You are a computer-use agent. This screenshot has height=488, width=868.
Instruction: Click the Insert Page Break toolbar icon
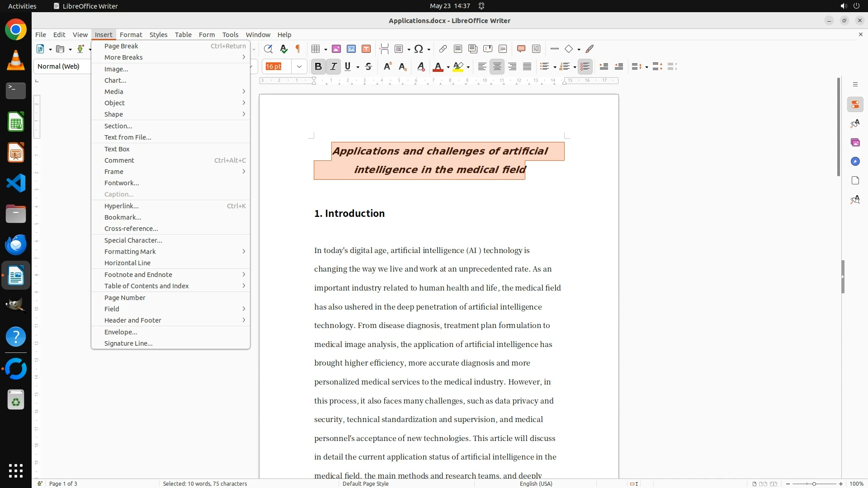(384, 49)
